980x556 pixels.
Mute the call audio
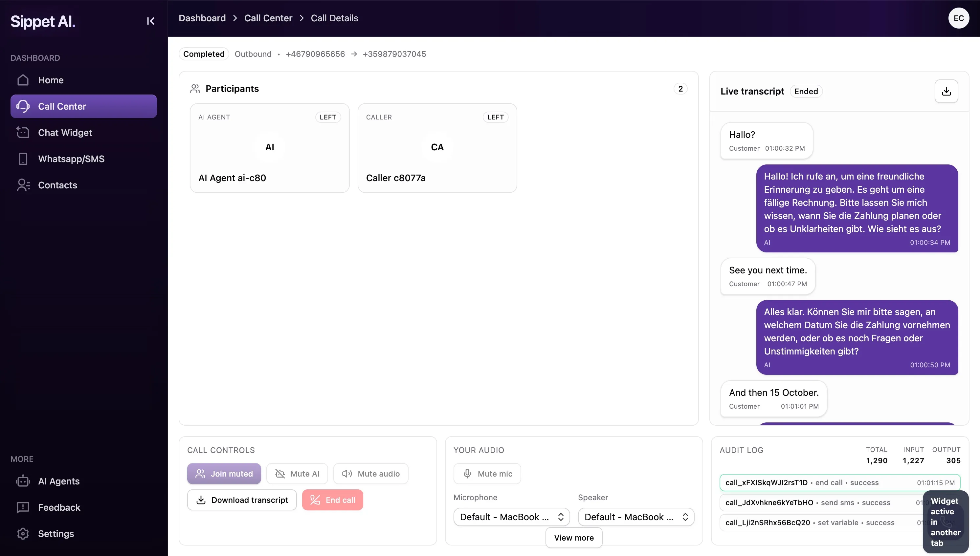[370, 474]
